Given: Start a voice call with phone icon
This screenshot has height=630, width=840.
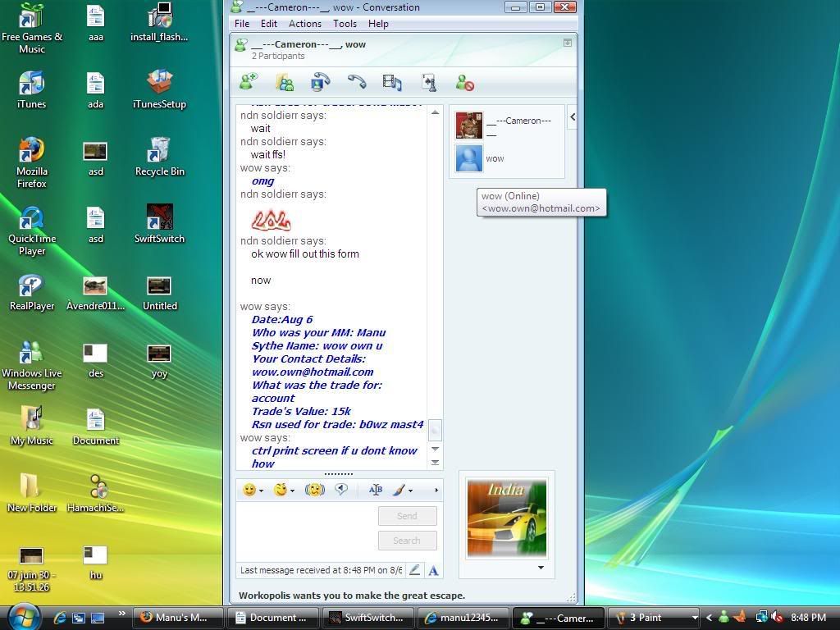Looking at the screenshot, I should tap(356, 81).
